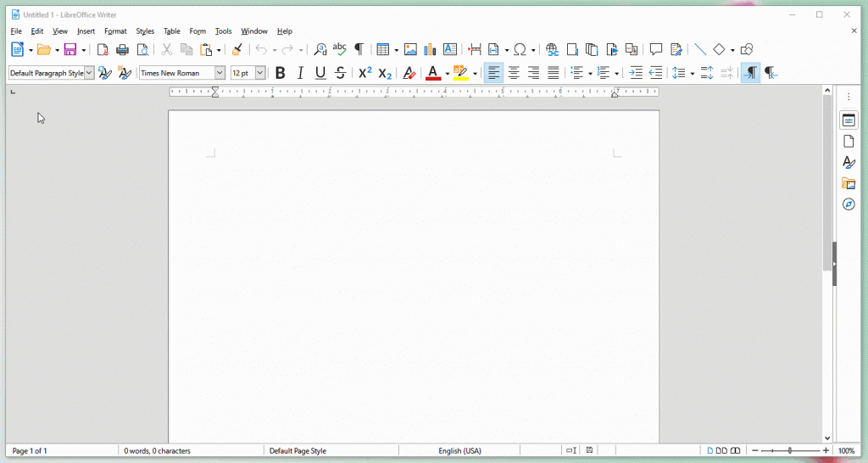Toggle Strikethrough formatting
The width and height of the screenshot is (868, 463).
coord(340,73)
